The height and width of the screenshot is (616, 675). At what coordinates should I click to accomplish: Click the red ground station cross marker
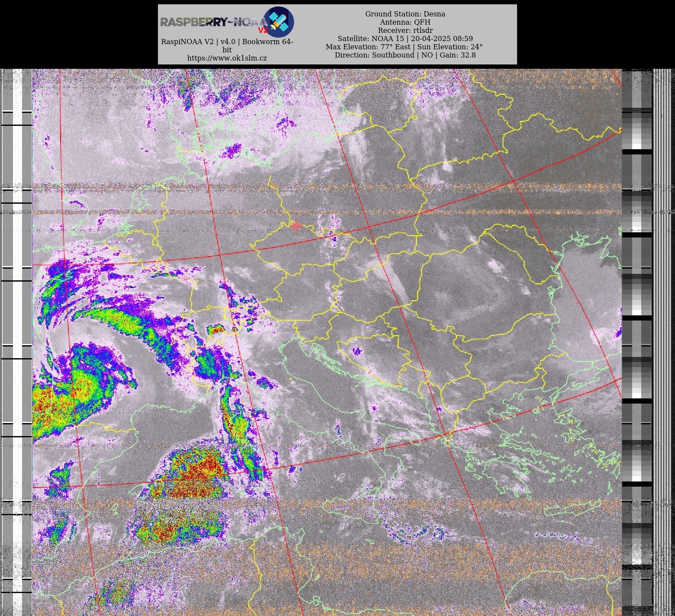[x=296, y=226]
